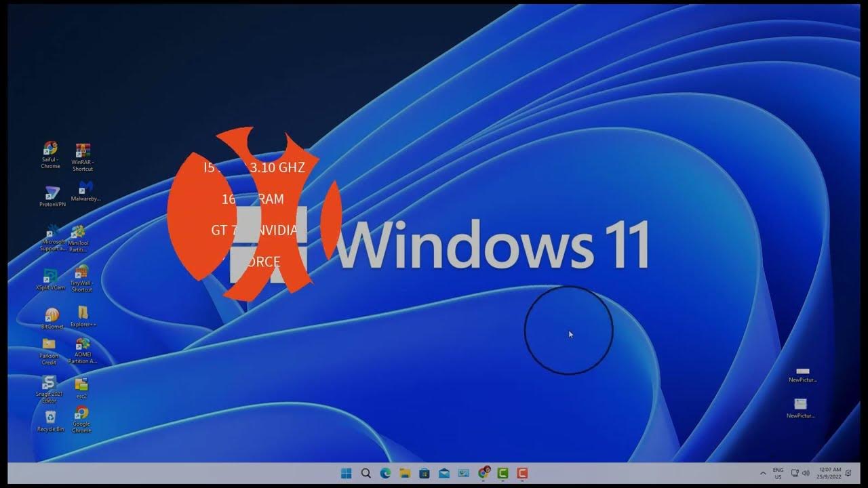868x488 pixels.
Task: Open the Recycle Bin
Action: (50, 421)
